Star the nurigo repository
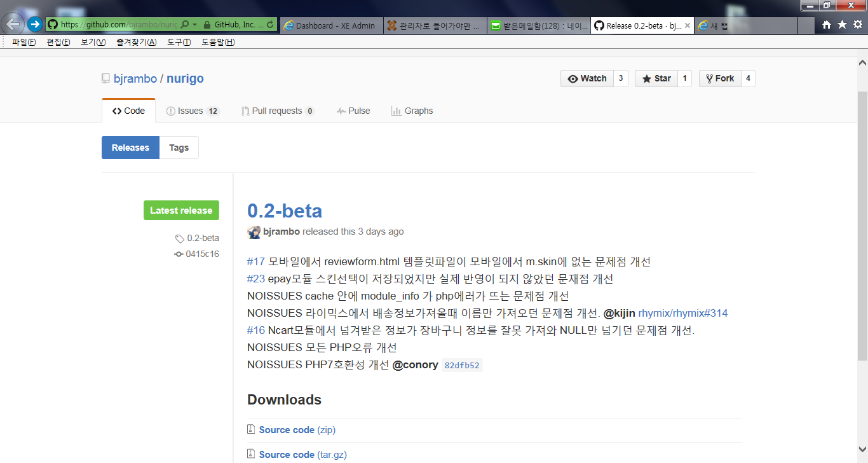This screenshot has width=868, height=463. pos(656,78)
